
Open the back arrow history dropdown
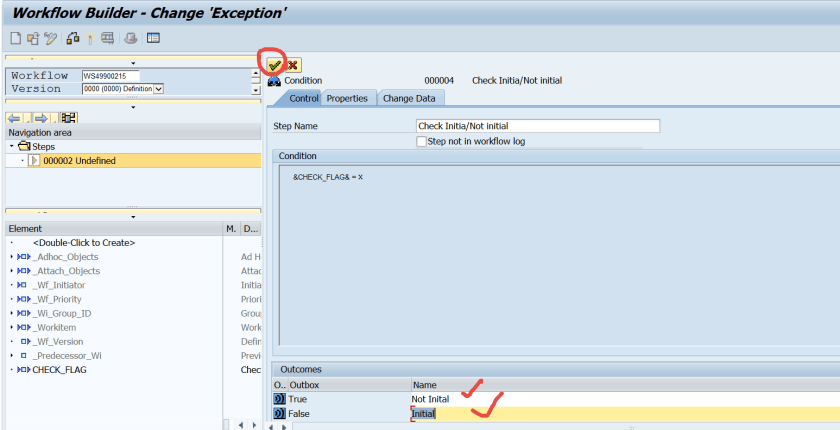(x=25, y=118)
